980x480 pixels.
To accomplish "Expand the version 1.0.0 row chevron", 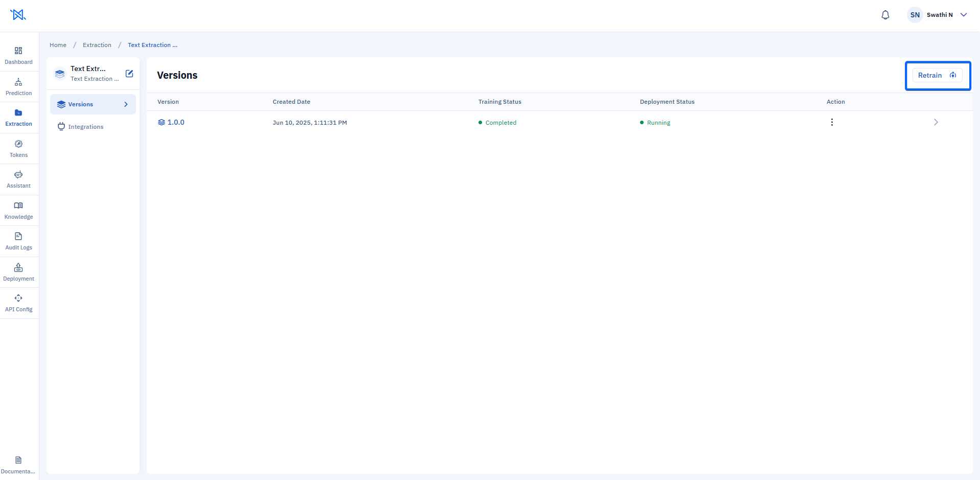I will pyautogui.click(x=936, y=122).
